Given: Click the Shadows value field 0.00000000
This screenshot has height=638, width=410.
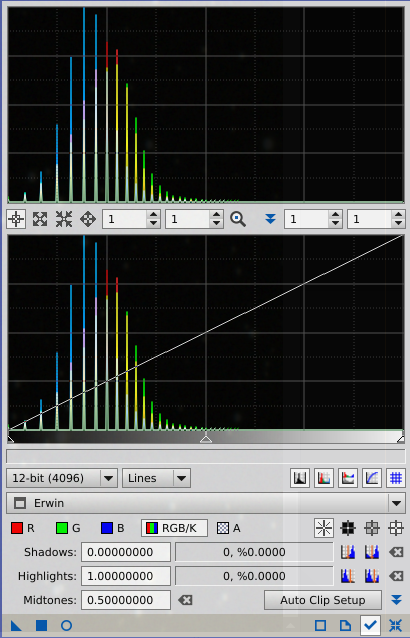Looking at the screenshot, I should (126, 552).
